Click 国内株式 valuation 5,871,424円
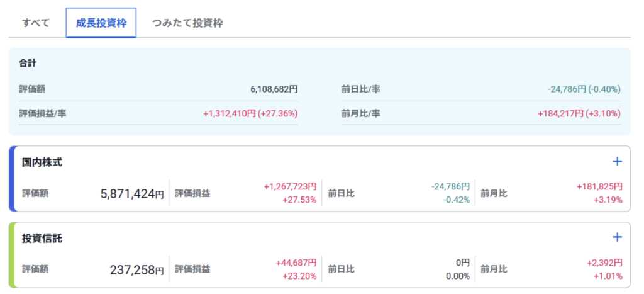Viewport: 644px width, 294px height. point(132,194)
